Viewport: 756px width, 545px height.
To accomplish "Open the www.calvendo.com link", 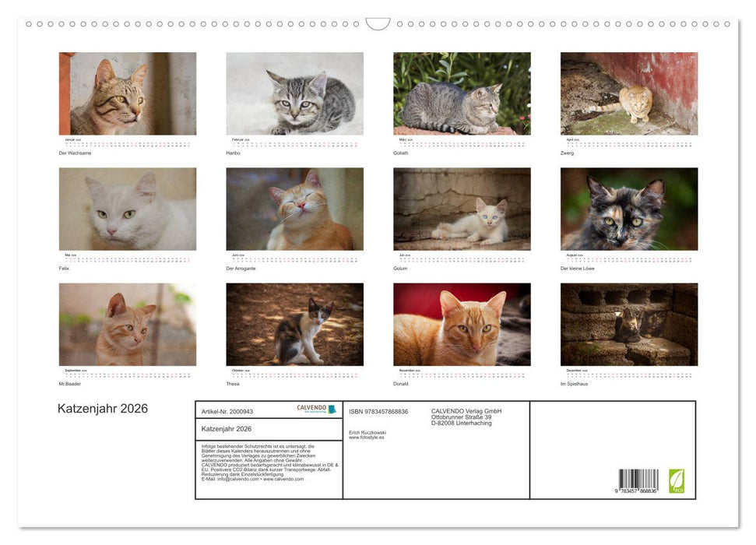I will tap(283, 480).
